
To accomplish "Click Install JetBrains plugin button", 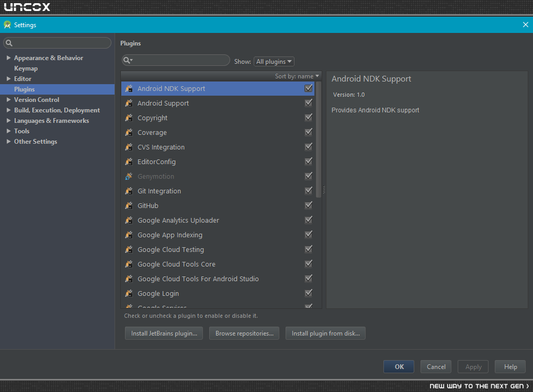I will tap(164, 333).
